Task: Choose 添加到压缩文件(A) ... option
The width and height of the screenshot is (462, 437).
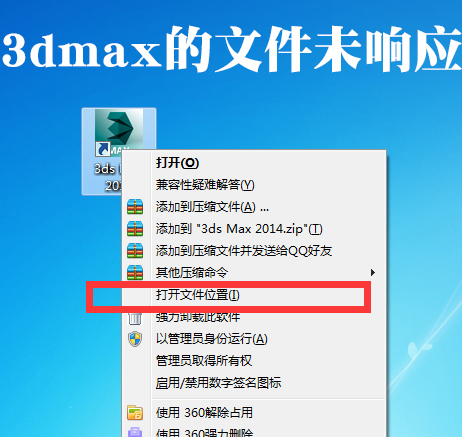Action: [x=212, y=207]
